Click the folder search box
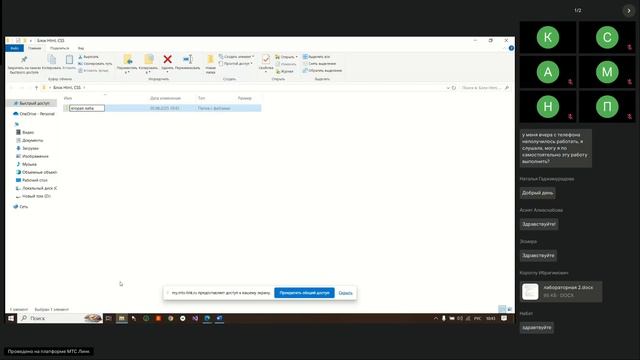This screenshot has width=640, height=360. click(x=484, y=88)
